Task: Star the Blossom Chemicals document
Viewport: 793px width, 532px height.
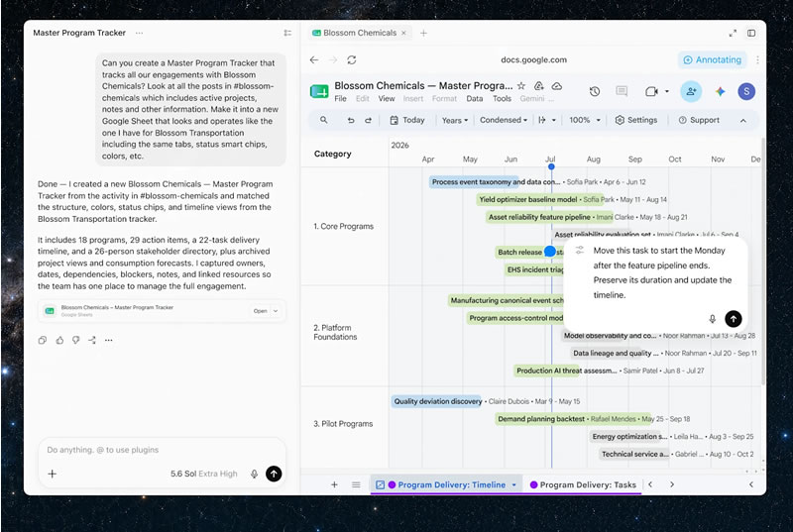Action: [521, 86]
